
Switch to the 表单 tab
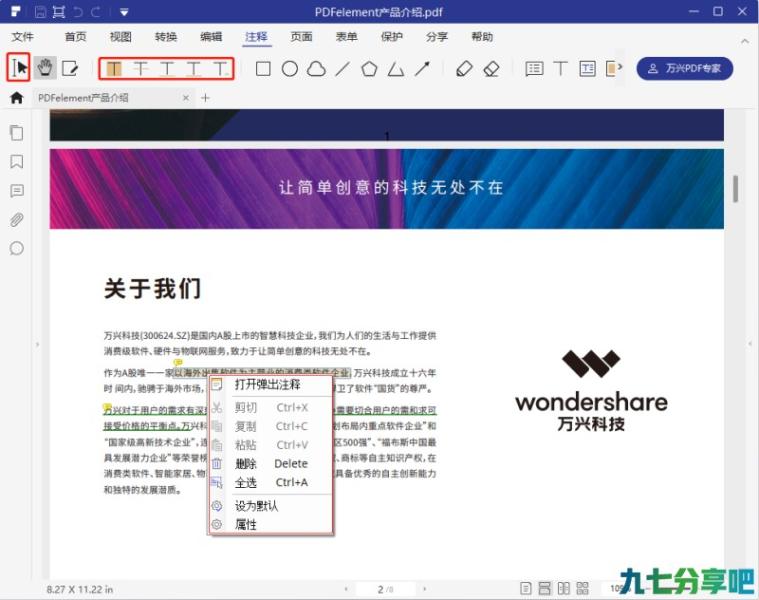click(347, 37)
